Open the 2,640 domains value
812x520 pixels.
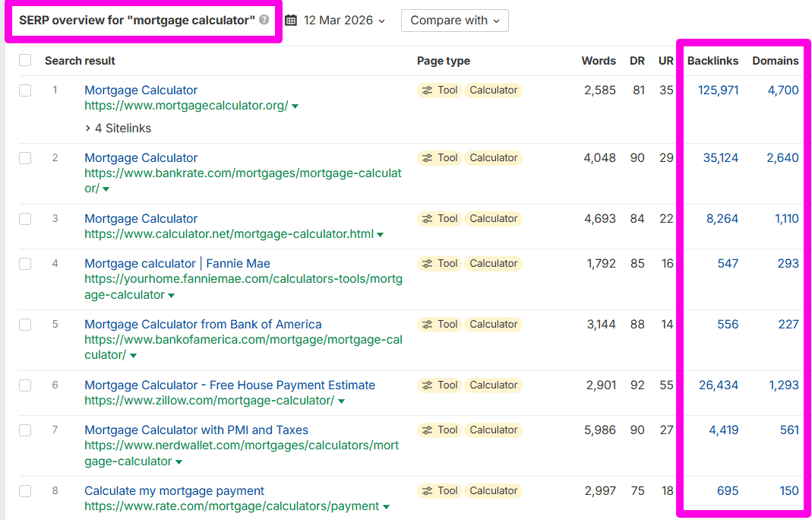782,157
